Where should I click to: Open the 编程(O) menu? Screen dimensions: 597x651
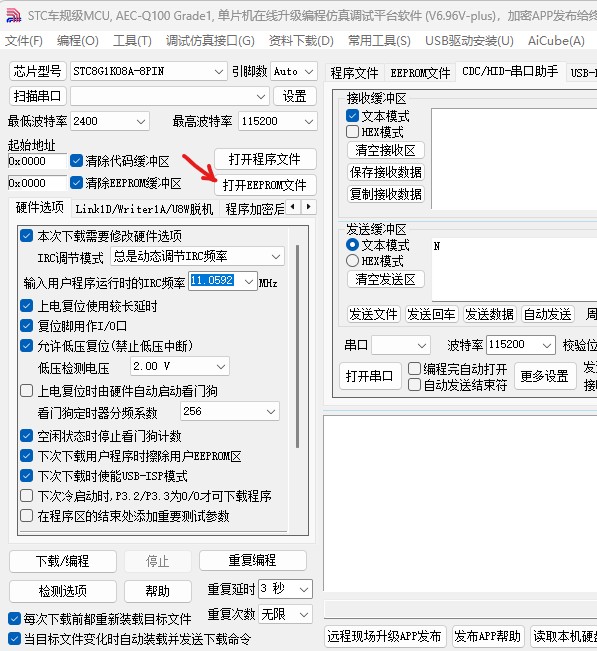click(x=78, y=41)
